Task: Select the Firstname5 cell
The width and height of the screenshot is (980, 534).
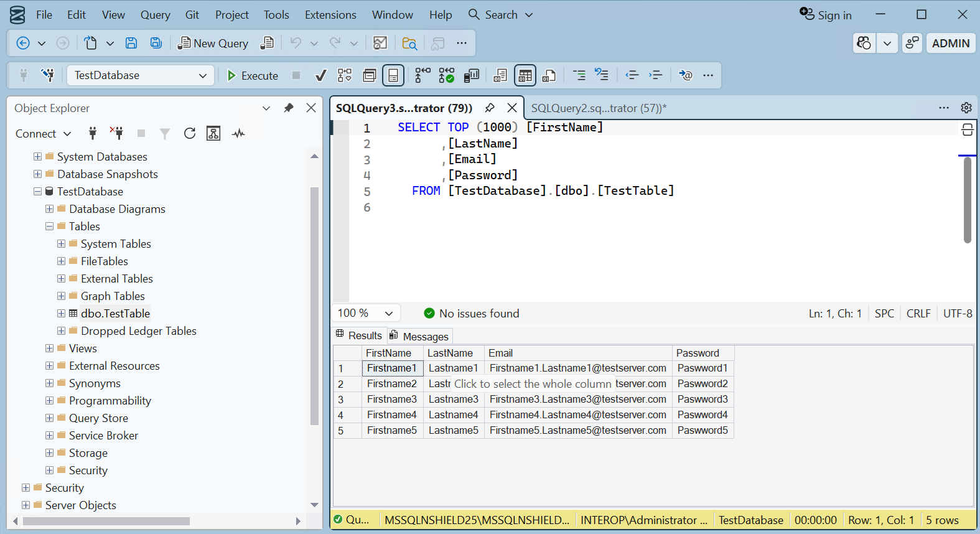Action: (393, 430)
